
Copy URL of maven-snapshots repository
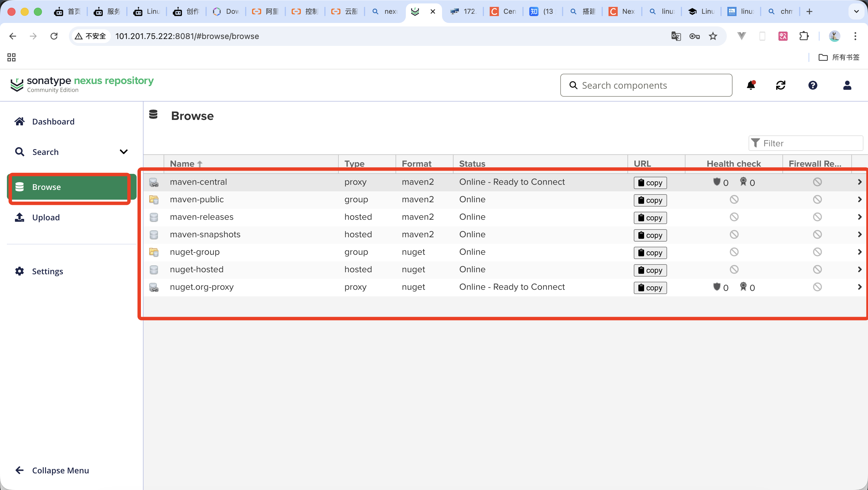pos(650,235)
